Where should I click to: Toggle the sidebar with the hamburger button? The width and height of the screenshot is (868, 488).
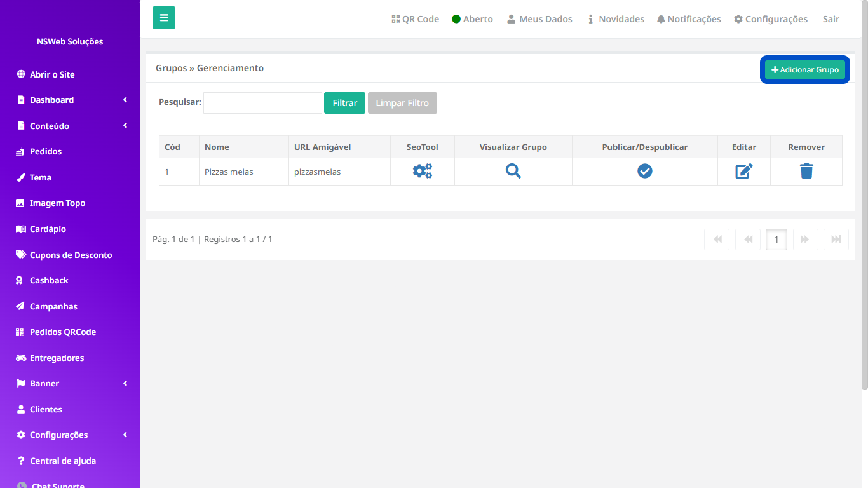164,18
